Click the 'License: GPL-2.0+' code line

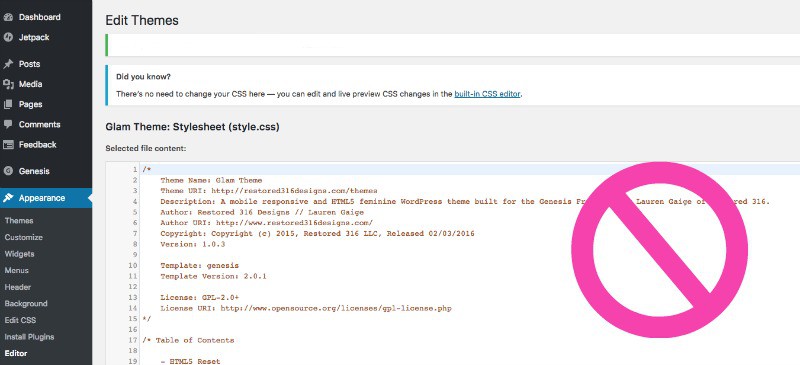pyautogui.click(x=199, y=298)
